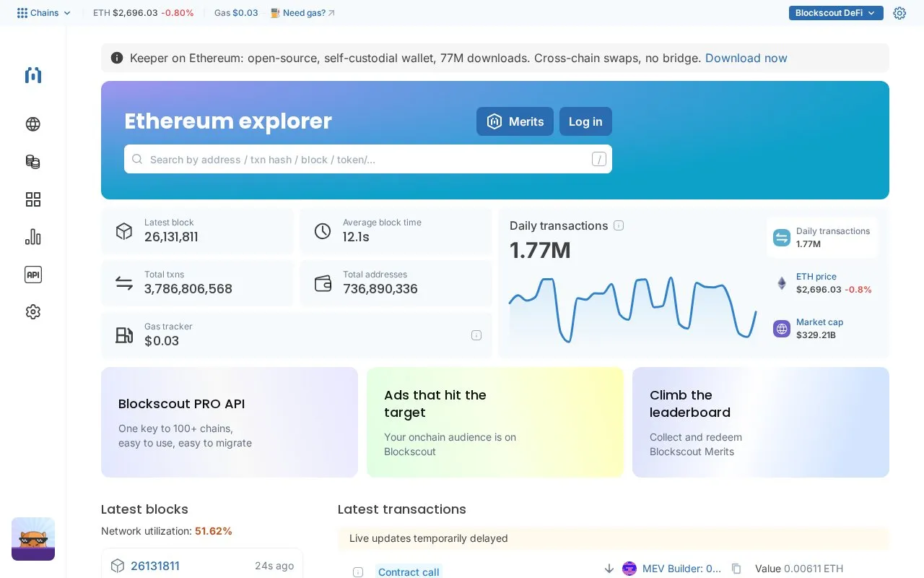The height and width of the screenshot is (578, 924).
Task: Click the Total txns 3,786,806,568 value
Action: click(188, 289)
